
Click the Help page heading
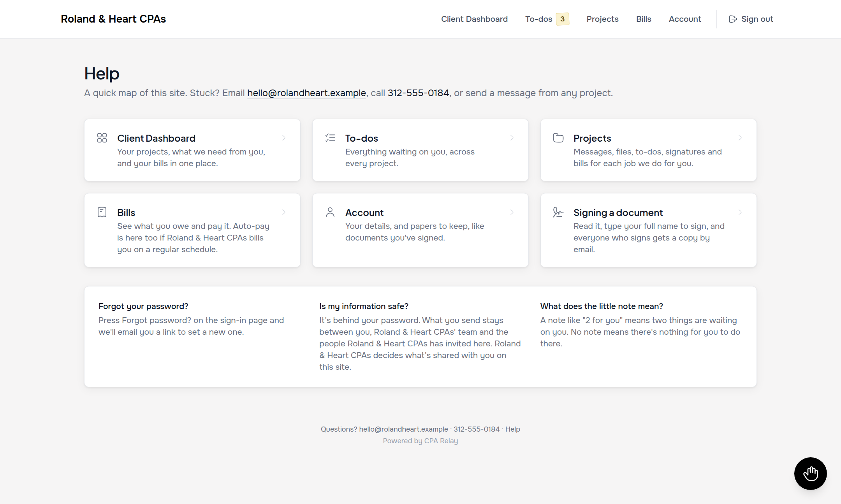coord(102,74)
